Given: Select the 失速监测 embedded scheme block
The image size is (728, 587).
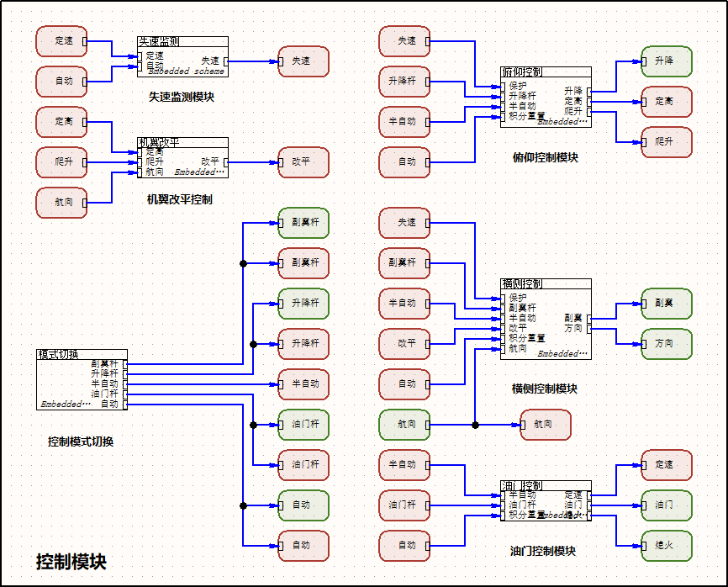Looking at the screenshot, I should [182, 57].
